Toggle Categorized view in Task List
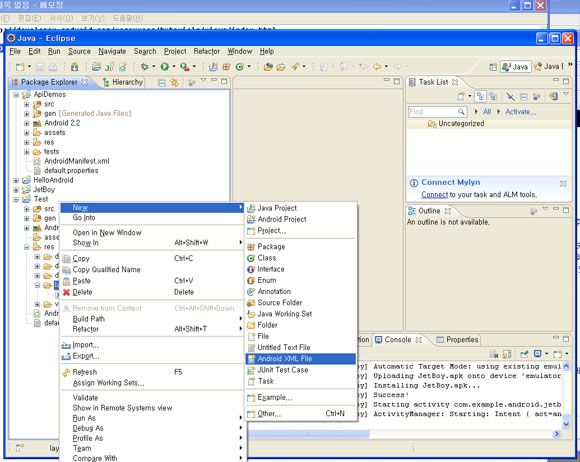Viewport: 580px width, 462px height. pos(480,97)
